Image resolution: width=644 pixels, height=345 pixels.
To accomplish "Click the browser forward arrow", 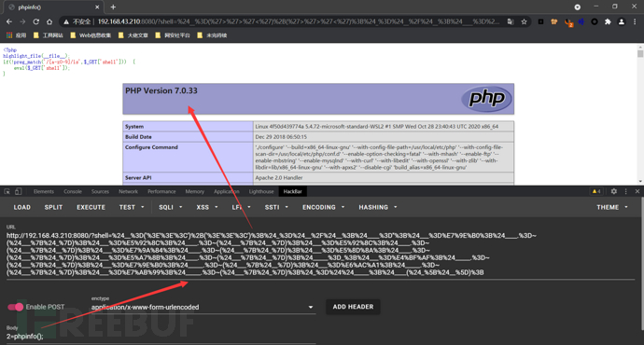I will [22, 21].
